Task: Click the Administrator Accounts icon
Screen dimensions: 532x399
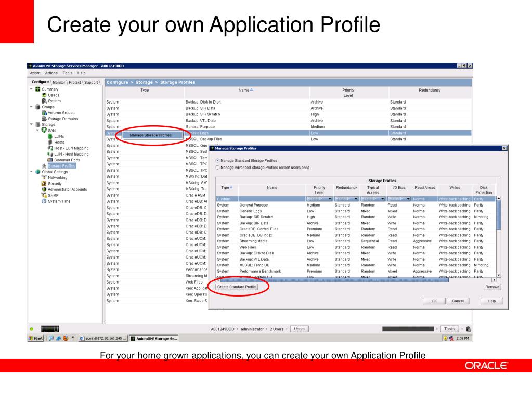Action: tap(44, 189)
